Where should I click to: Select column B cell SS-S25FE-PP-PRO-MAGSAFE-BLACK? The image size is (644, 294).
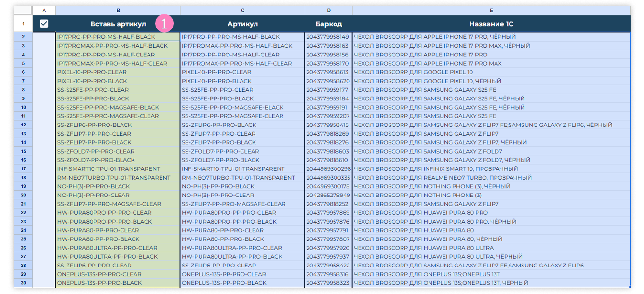click(118, 107)
